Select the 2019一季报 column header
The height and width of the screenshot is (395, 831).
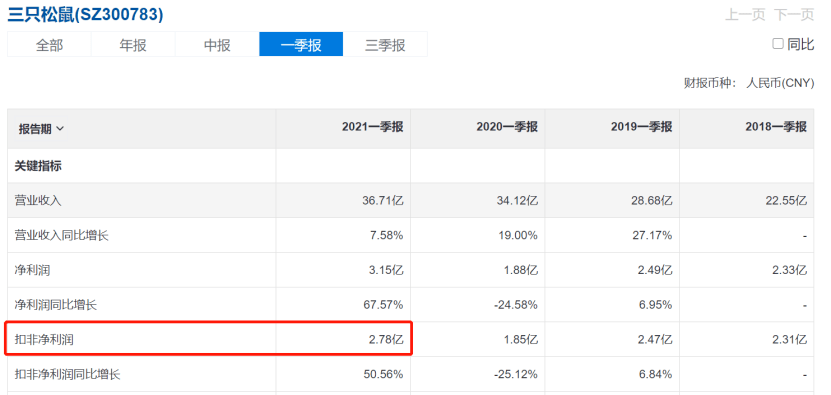(642, 127)
